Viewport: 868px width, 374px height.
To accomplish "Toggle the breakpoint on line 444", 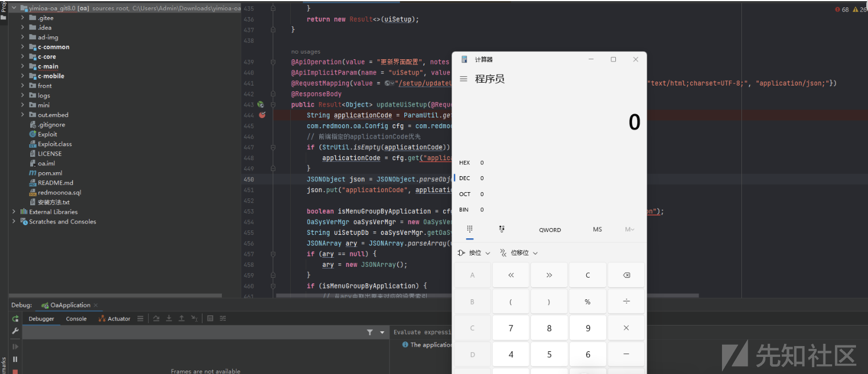I will (262, 115).
